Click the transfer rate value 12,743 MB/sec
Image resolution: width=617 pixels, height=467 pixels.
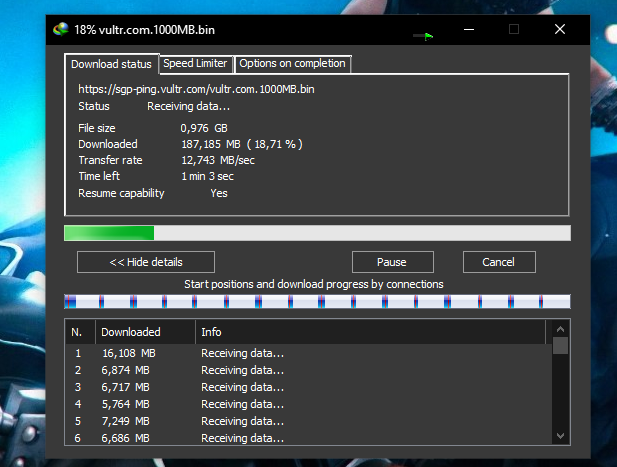pyautogui.click(x=218, y=160)
